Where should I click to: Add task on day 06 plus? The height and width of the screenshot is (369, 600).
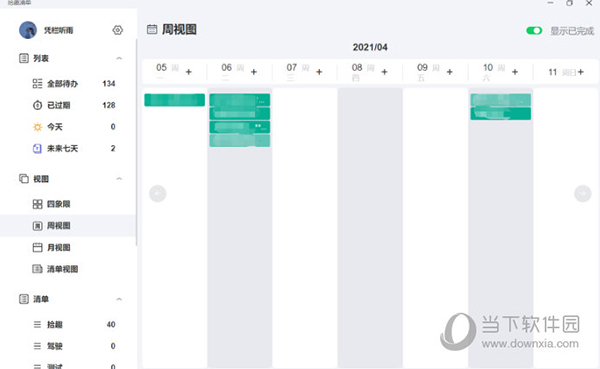(x=254, y=72)
